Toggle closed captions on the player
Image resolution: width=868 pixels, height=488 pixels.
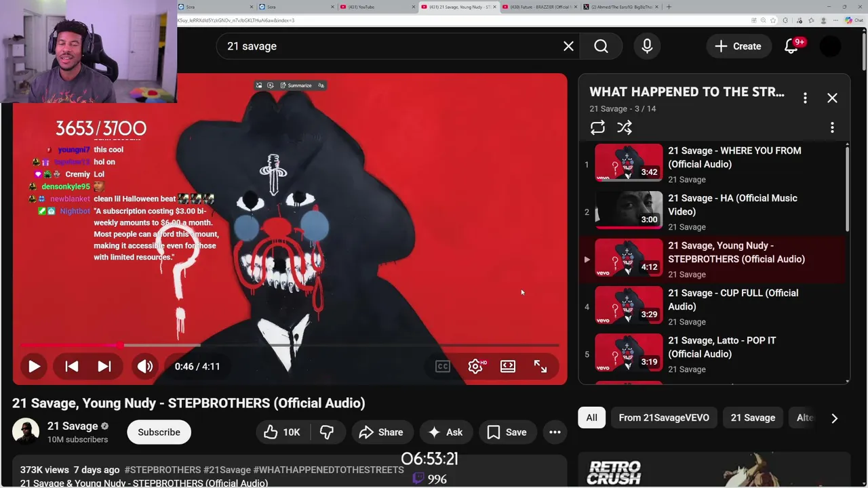[x=443, y=366]
